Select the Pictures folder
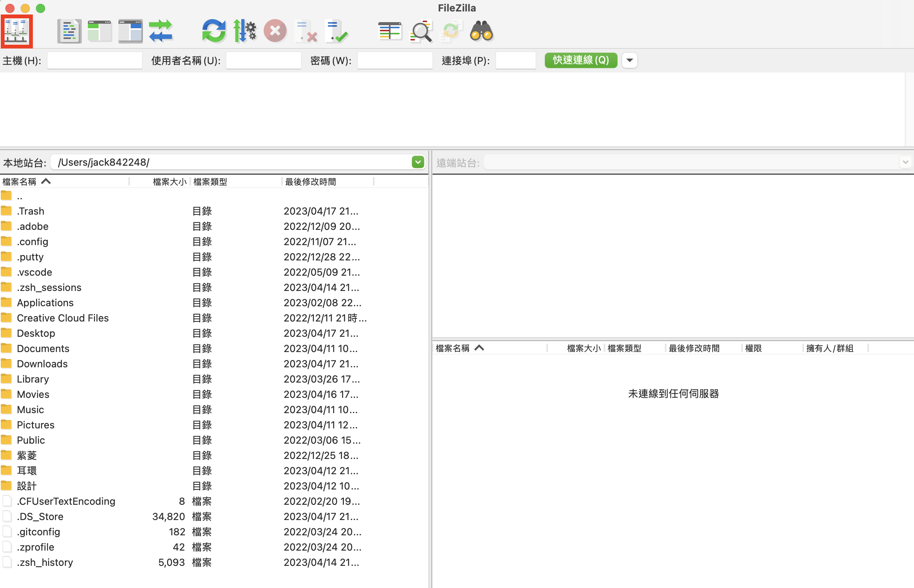 pos(214,425)
